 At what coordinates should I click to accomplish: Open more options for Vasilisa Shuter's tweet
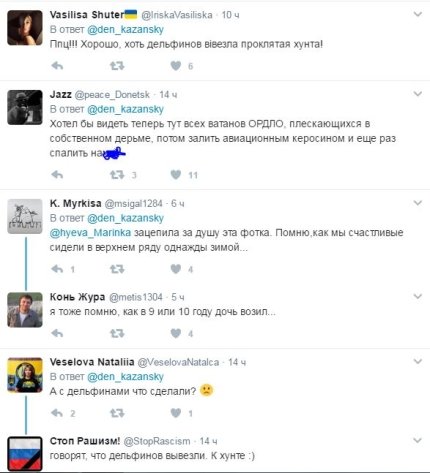[418, 14]
